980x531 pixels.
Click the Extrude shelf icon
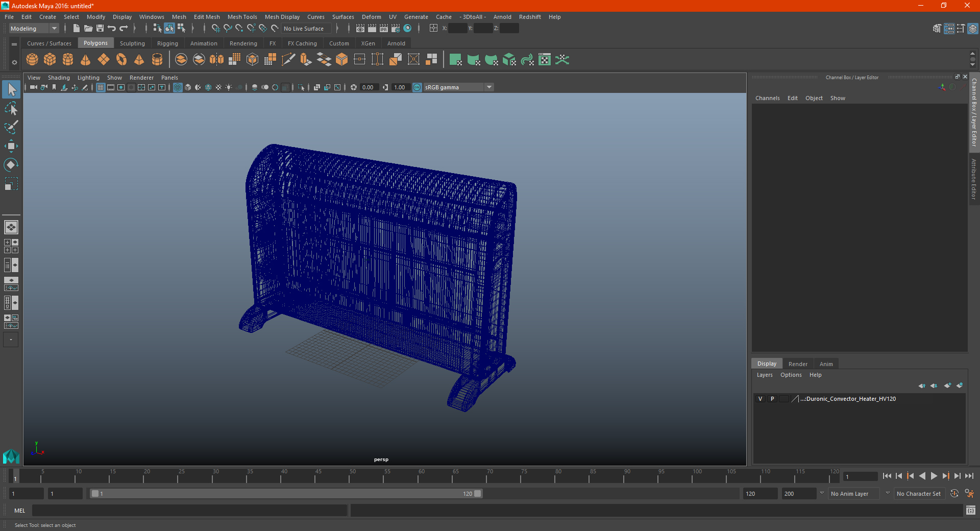306,60
